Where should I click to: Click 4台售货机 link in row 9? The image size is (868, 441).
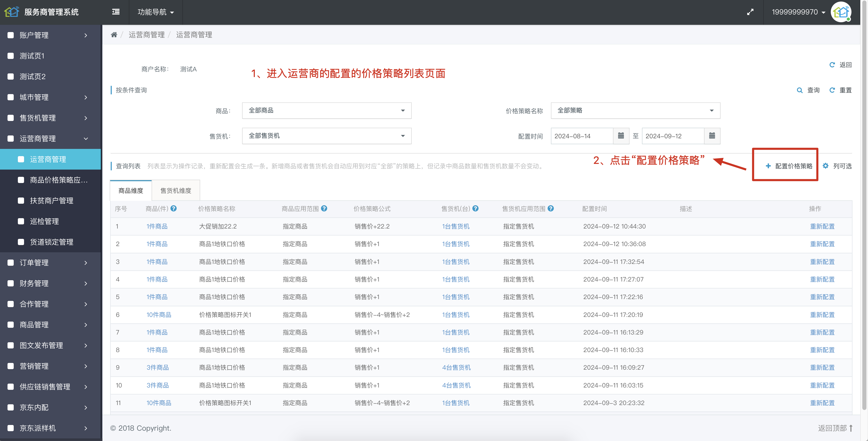pyautogui.click(x=456, y=367)
